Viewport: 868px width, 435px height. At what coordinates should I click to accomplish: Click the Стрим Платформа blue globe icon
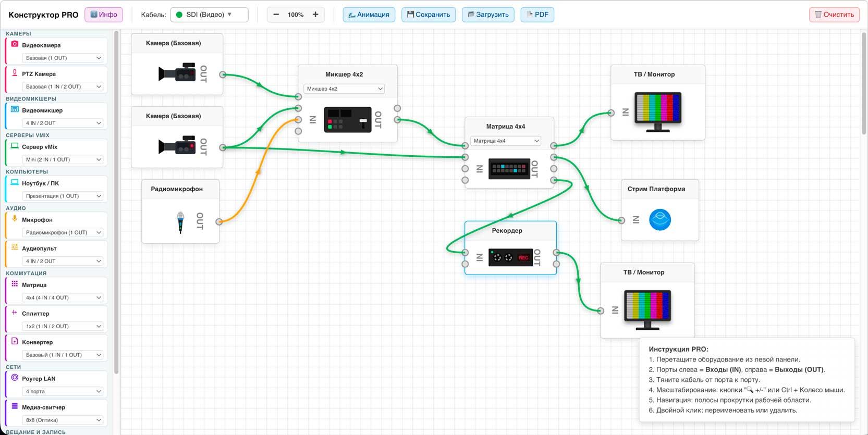(659, 220)
